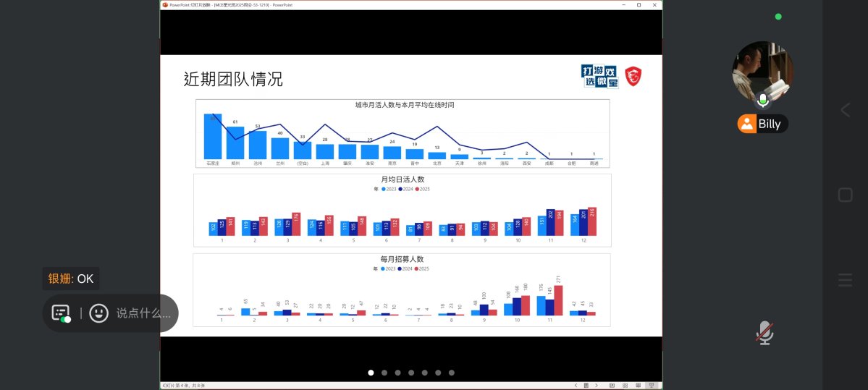
Task: Go to the previous slide arrow in status bar
Action: tap(576, 386)
